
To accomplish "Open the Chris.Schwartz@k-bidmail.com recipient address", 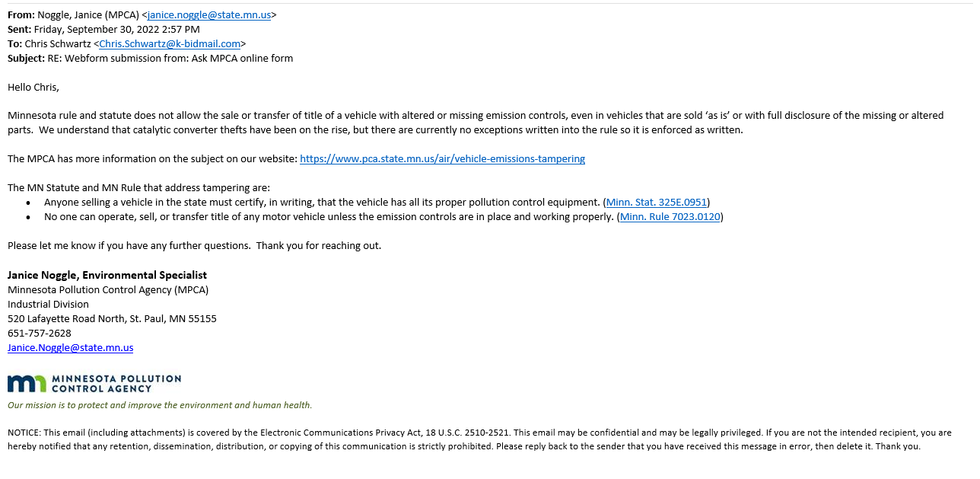I will pos(170,44).
